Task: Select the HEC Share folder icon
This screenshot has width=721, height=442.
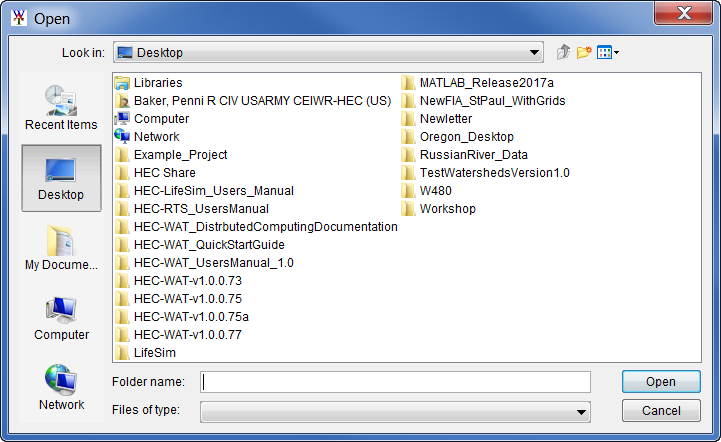Action: pos(122,172)
